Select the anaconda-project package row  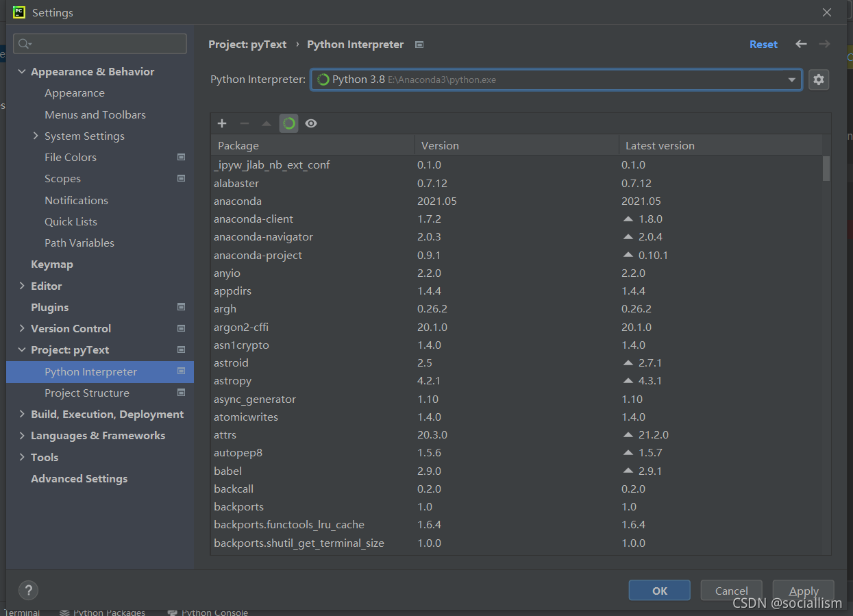click(x=517, y=255)
